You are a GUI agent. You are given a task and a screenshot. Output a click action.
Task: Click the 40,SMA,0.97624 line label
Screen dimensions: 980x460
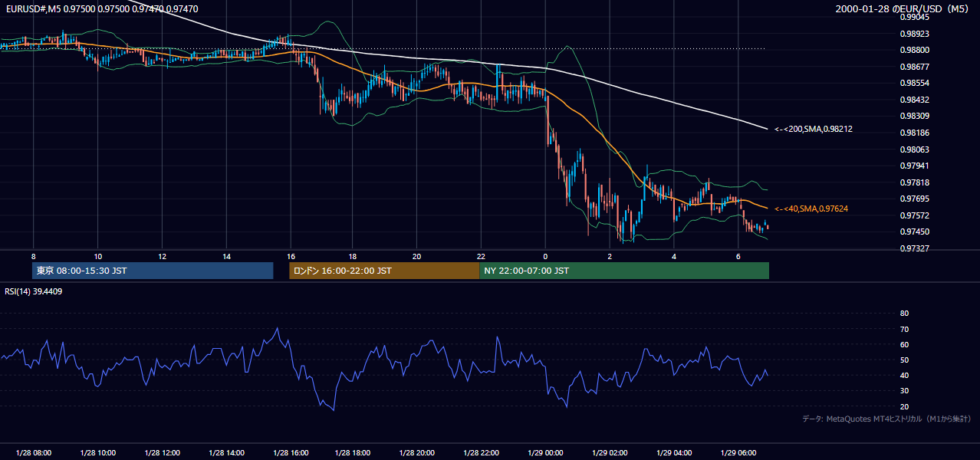(811, 209)
